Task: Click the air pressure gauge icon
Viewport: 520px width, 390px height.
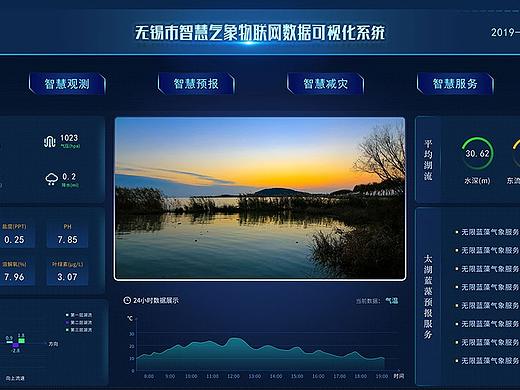Action: 50,141
